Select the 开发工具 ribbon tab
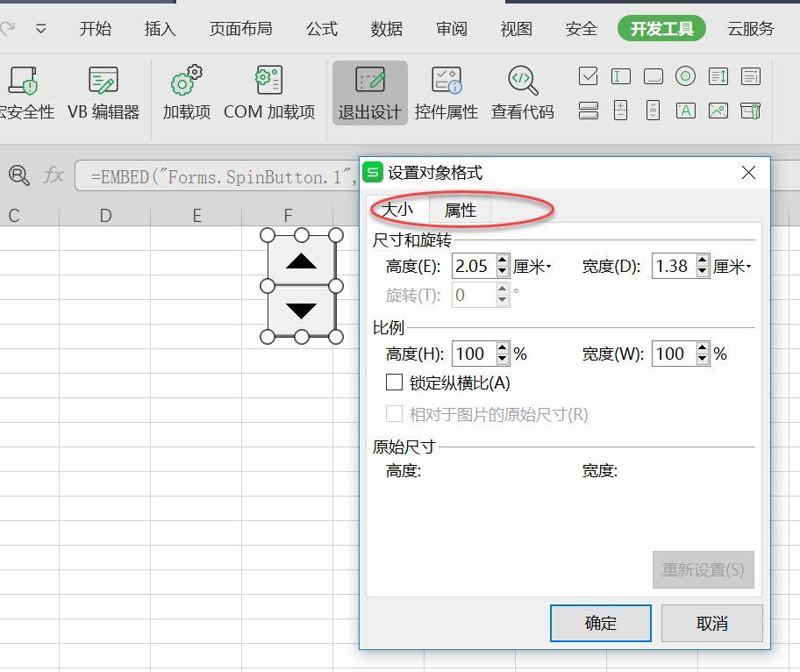 [661, 29]
